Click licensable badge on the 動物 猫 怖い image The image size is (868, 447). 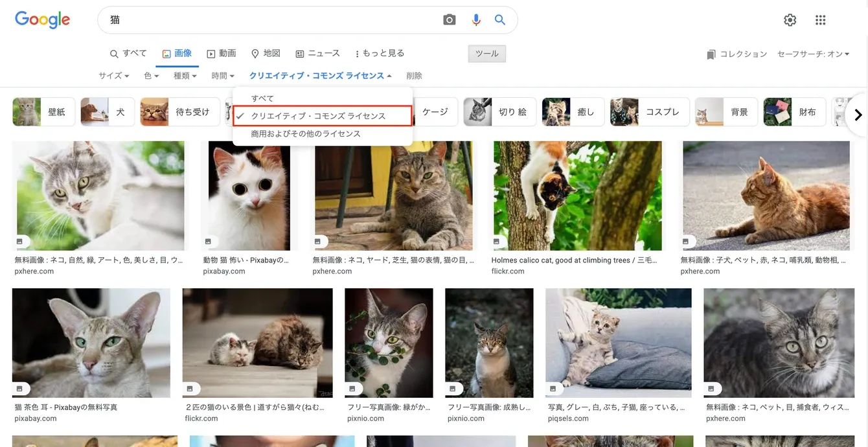tap(208, 242)
